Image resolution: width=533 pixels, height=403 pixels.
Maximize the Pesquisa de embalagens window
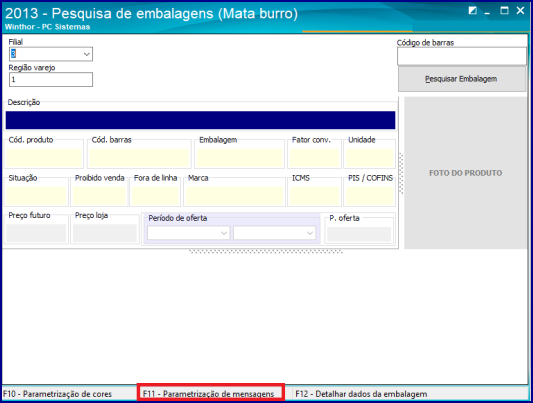504,11
